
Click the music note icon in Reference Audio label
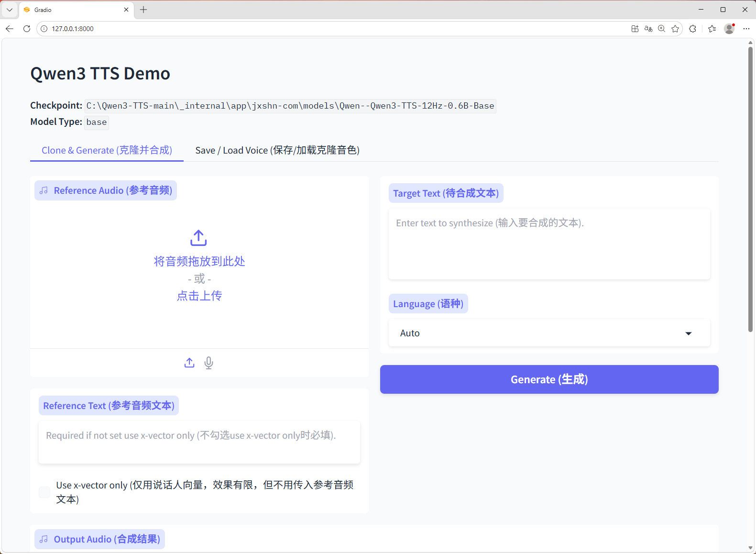click(44, 190)
